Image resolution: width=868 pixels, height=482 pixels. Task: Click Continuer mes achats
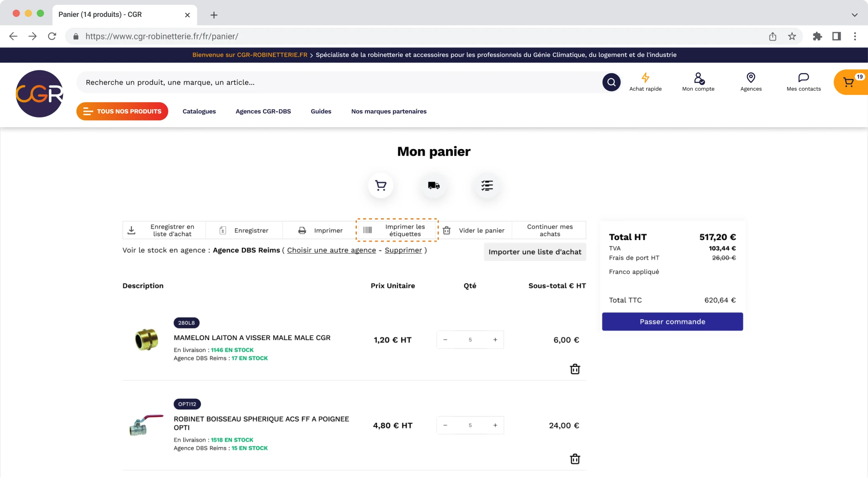point(550,230)
